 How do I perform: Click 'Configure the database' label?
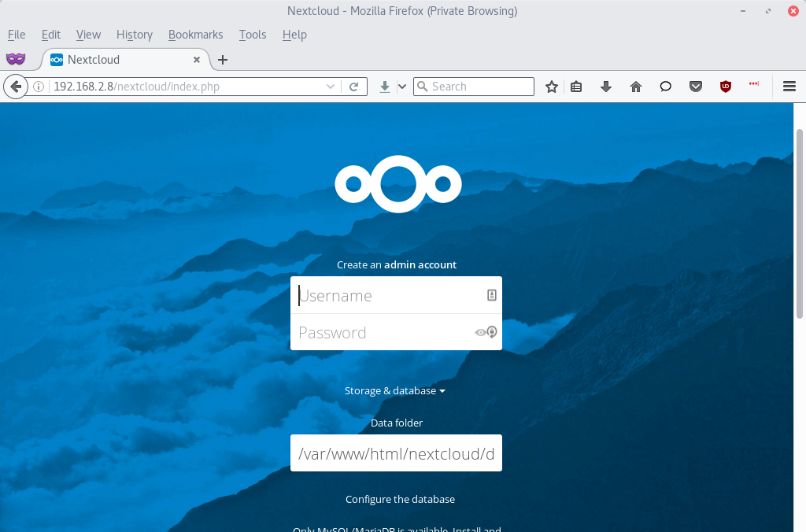(400, 499)
